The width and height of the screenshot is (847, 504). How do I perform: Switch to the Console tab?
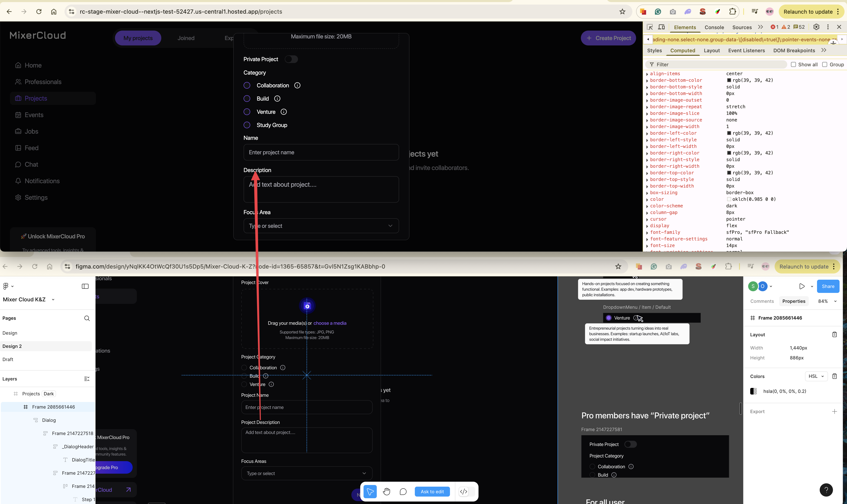[x=714, y=27]
